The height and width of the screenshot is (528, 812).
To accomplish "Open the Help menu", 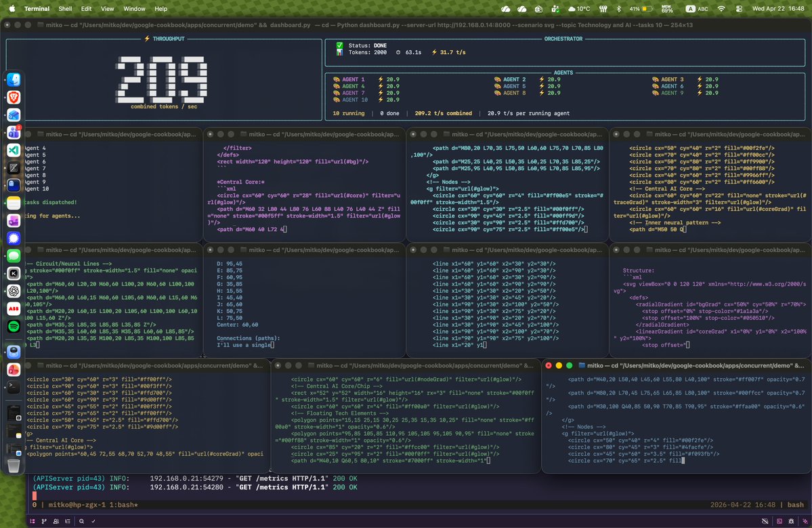I will tap(161, 9).
